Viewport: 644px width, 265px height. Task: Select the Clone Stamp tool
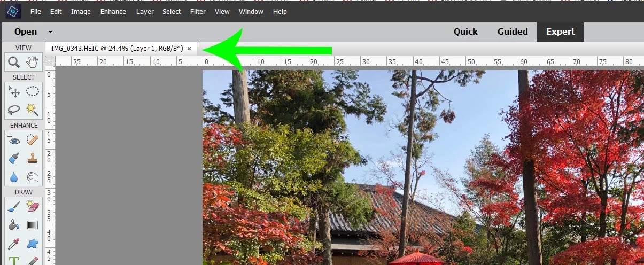click(33, 158)
